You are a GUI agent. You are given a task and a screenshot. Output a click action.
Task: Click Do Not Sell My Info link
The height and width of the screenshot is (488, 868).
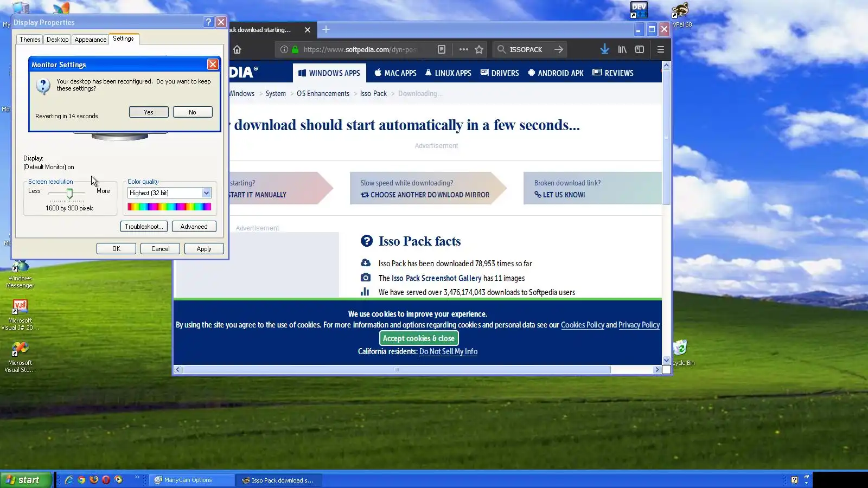point(448,351)
